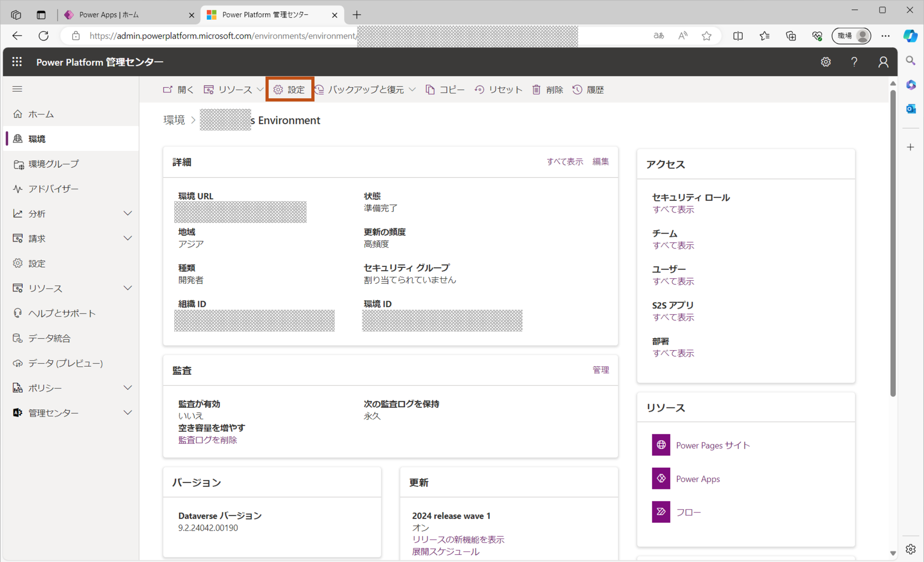Viewport: 924px width, 562px height.
Task: Expand the ポリシー navigation group
Action: pos(128,388)
